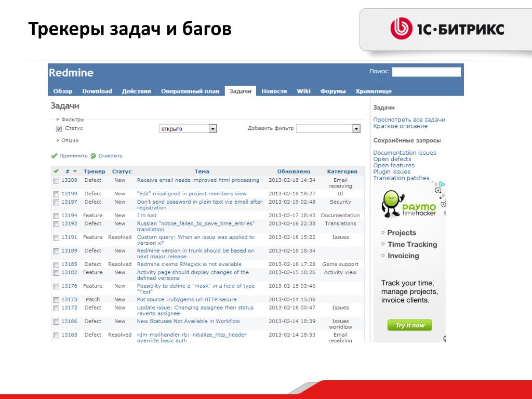Open Redmine claims RMagick is not available

tap(189, 264)
